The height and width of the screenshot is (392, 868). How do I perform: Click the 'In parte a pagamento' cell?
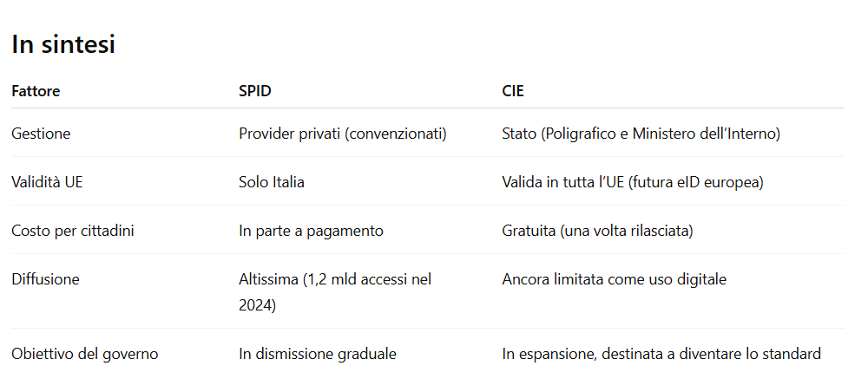tap(311, 231)
